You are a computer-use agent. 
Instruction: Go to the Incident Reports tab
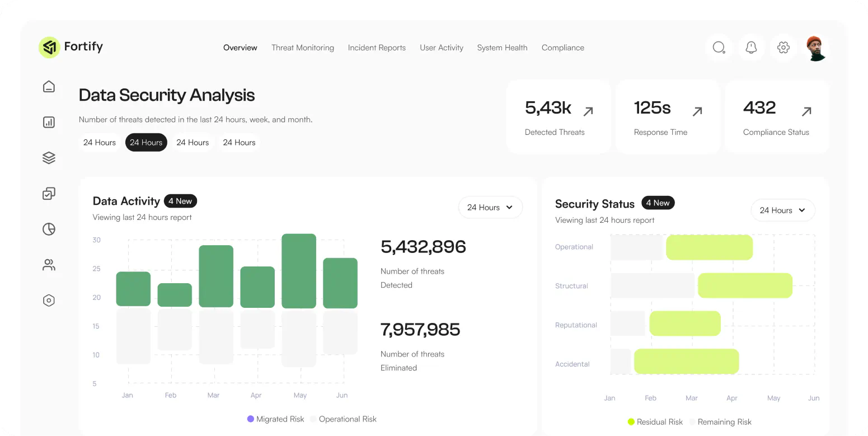[x=377, y=48]
